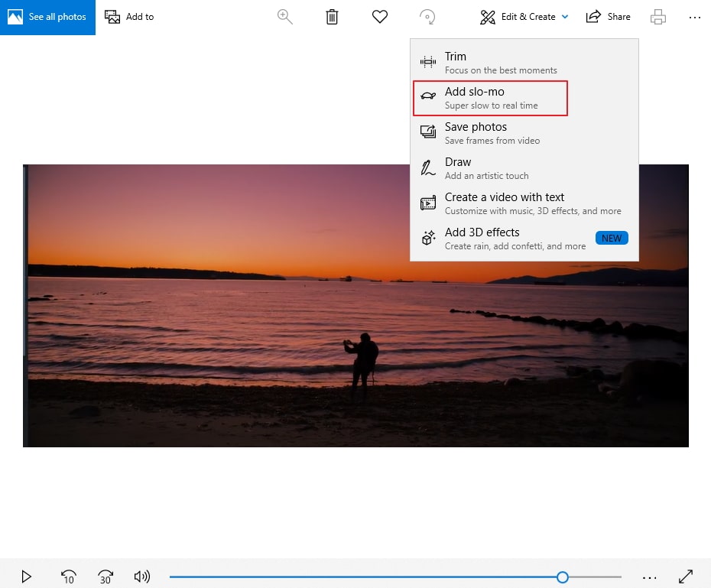Click the Add to album button
711x588 pixels.
coord(129,17)
